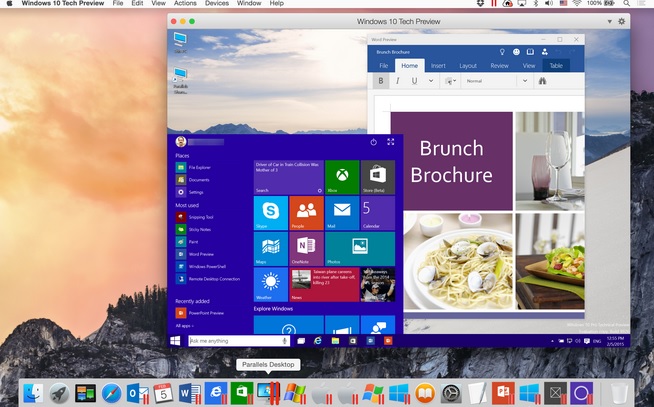Image resolution: width=654 pixels, height=407 pixels.
Task: Open the Weather tile
Action: [271, 285]
